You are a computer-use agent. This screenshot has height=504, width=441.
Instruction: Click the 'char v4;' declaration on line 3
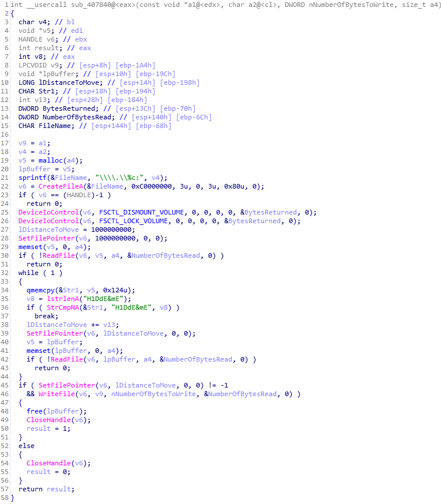click(x=35, y=22)
